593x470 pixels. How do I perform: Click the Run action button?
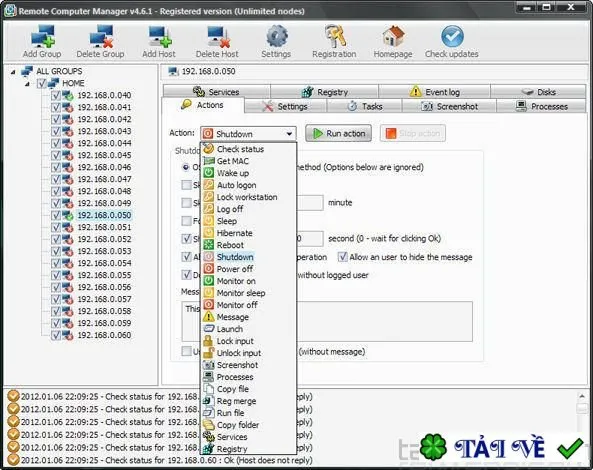coord(338,133)
